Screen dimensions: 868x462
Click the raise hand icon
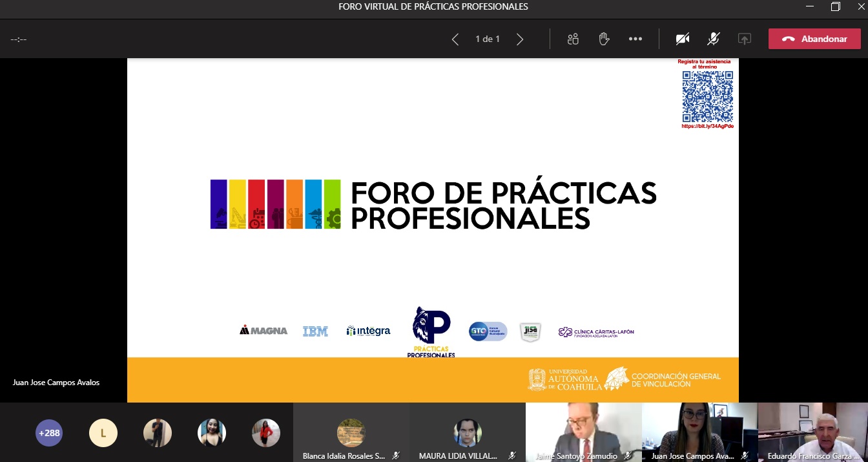[604, 39]
